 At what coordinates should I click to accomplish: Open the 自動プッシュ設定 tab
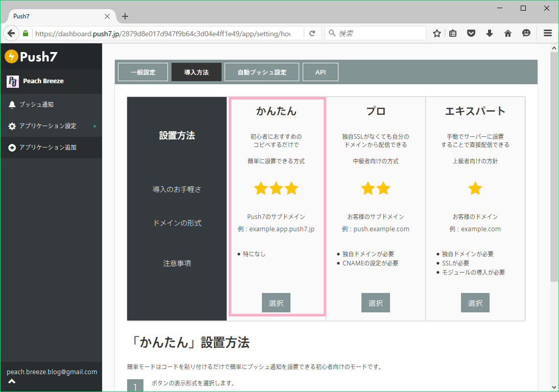point(262,72)
